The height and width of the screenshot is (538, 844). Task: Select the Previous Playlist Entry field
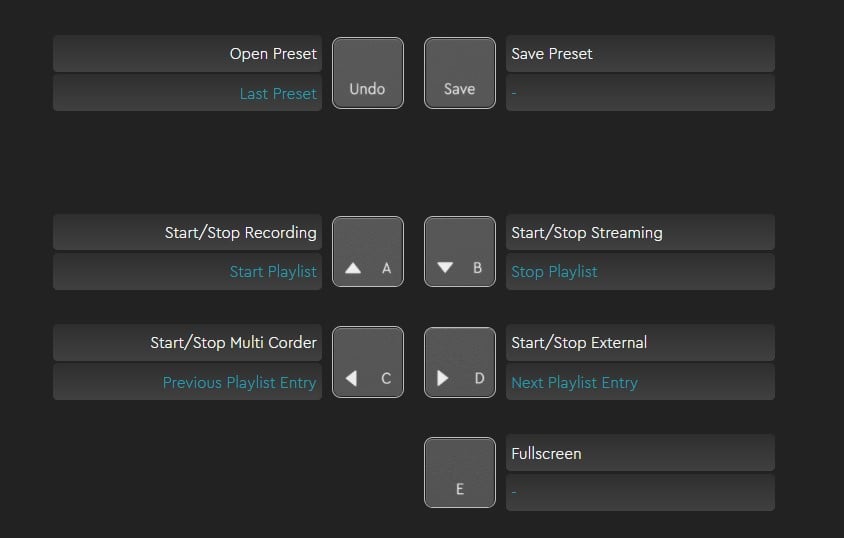click(188, 382)
